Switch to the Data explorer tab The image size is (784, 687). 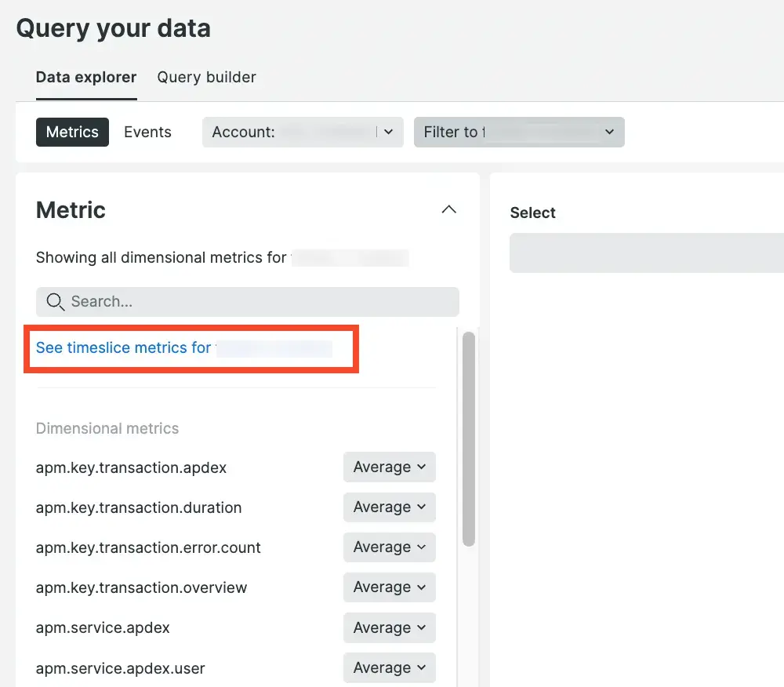pyautogui.click(x=86, y=77)
